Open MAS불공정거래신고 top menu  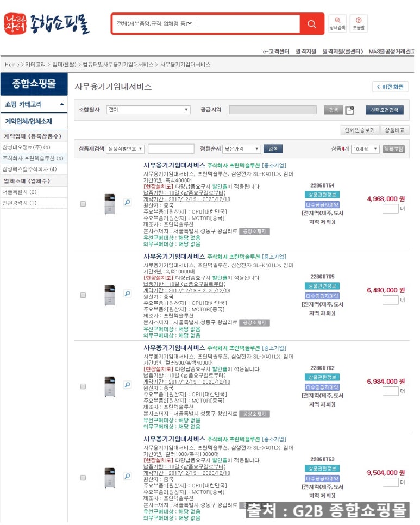click(391, 51)
